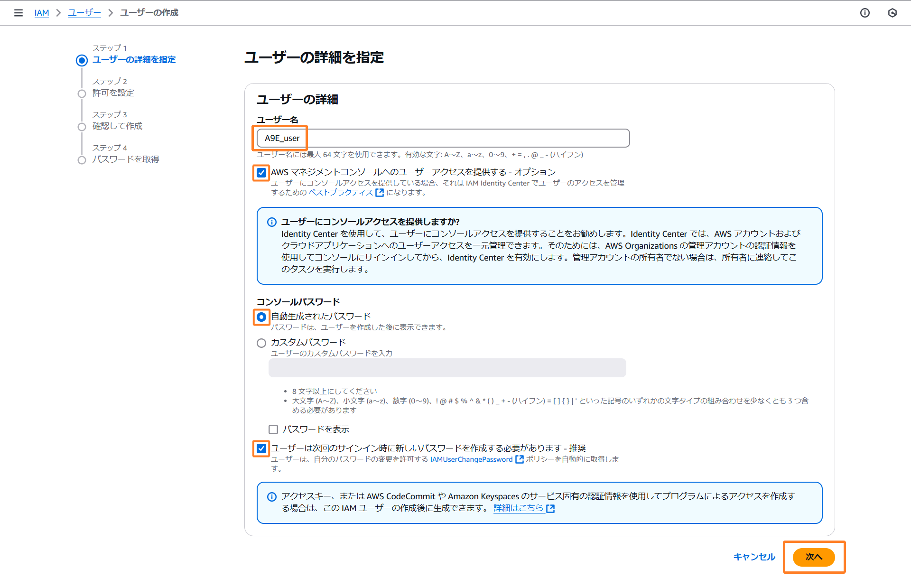Select 自動生成されたパスワード radio option
Image resolution: width=911 pixels, height=588 pixels.
pos(261,317)
